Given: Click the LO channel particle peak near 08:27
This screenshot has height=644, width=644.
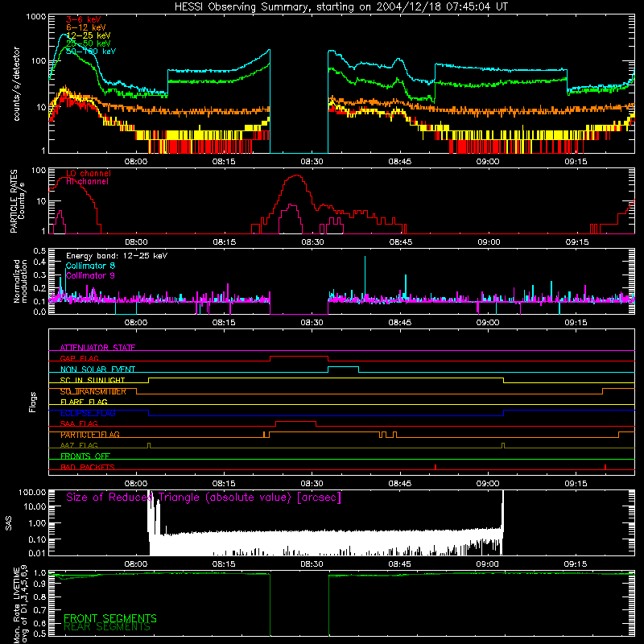Looking at the screenshot, I should click(296, 175).
